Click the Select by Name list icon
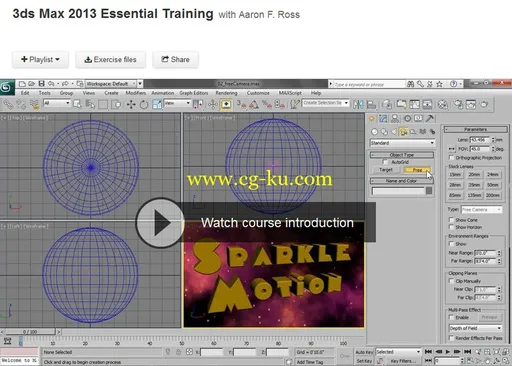Screen dimensions: 512x366 tap(90, 105)
